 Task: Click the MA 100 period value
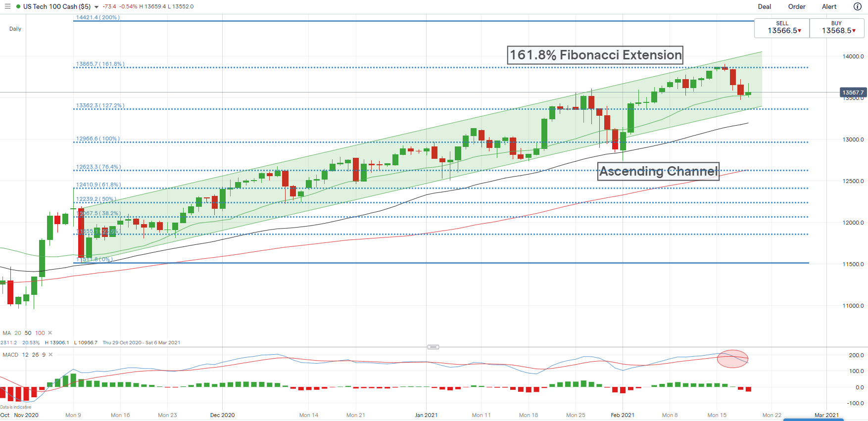tap(40, 333)
